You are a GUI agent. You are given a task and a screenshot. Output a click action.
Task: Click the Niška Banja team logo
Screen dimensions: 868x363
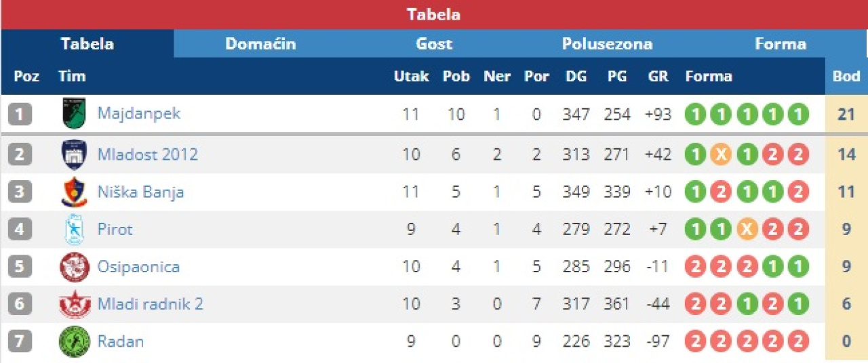tap(74, 192)
